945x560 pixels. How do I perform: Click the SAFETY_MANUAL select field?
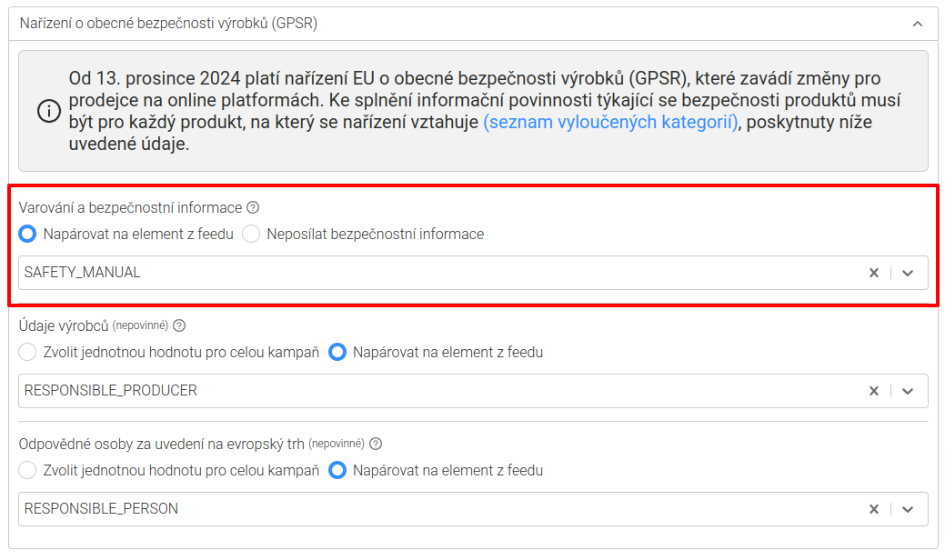pyautogui.click(x=437, y=273)
